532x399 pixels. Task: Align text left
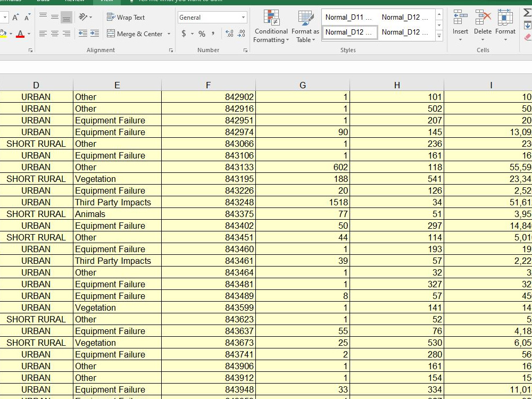[43, 34]
